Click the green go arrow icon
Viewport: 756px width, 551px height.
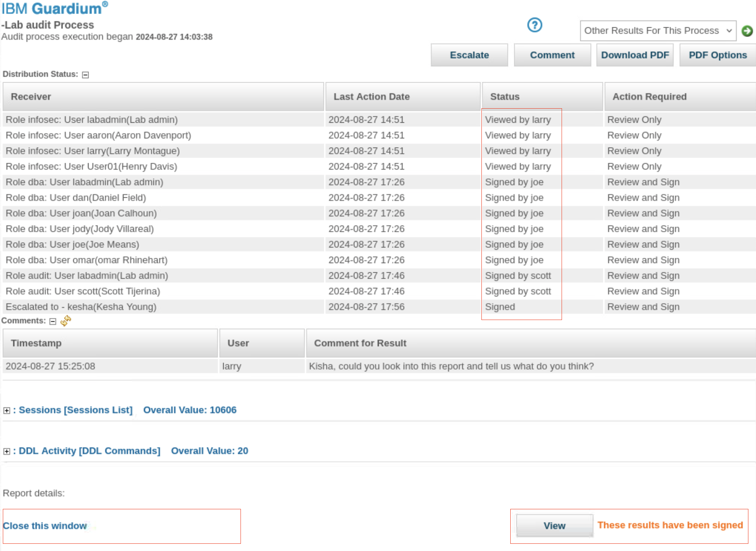tap(747, 31)
